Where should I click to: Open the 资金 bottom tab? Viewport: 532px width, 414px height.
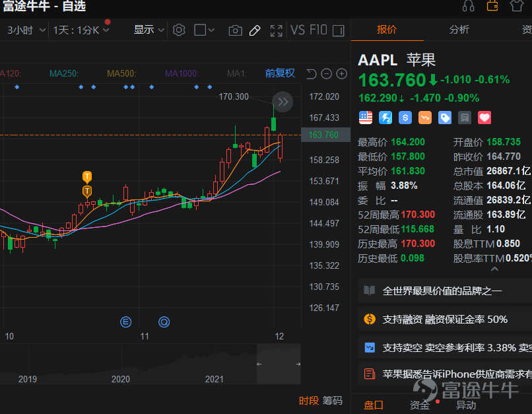pos(419,405)
